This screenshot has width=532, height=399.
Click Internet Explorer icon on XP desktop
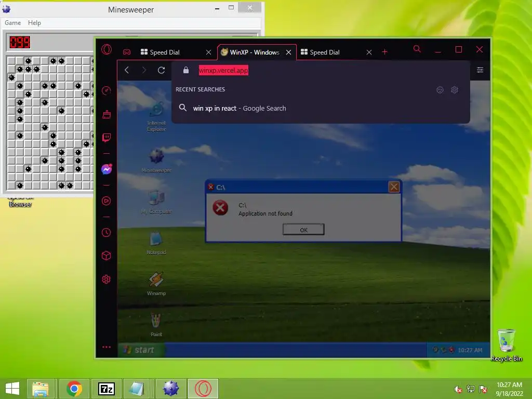click(156, 117)
